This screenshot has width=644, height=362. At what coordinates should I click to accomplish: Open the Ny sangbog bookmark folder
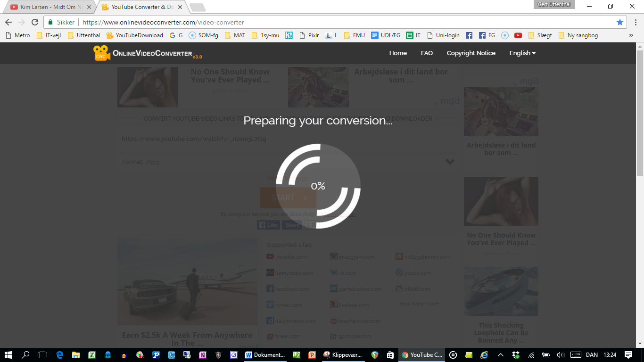pyautogui.click(x=578, y=35)
